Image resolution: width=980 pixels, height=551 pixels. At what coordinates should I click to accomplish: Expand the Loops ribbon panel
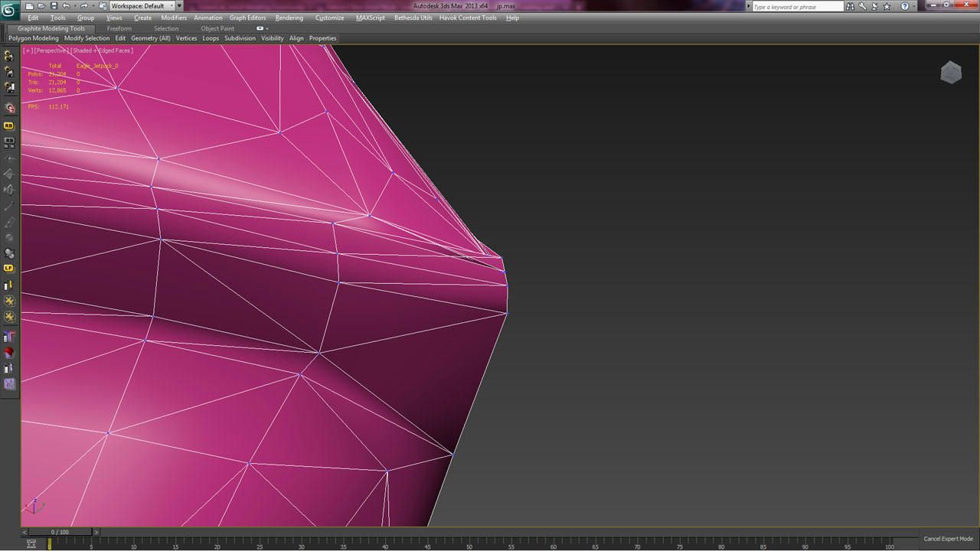tap(211, 38)
